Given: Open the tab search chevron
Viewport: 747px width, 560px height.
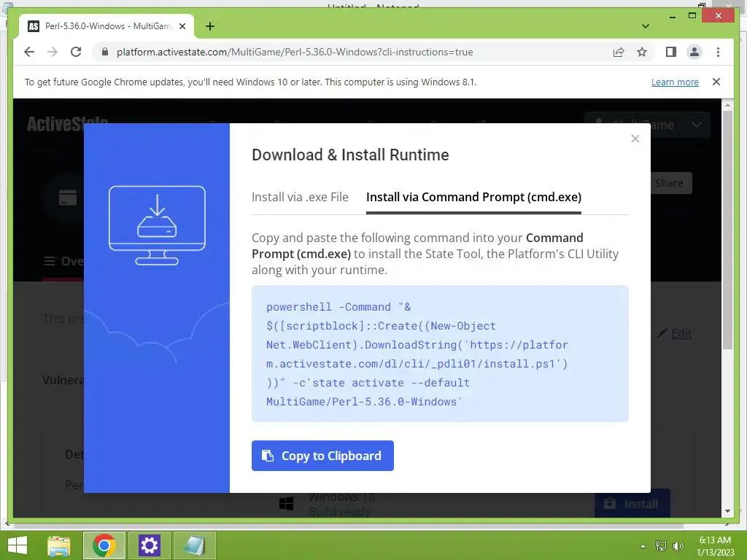Looking at the screenshot, I should point(646,26).
